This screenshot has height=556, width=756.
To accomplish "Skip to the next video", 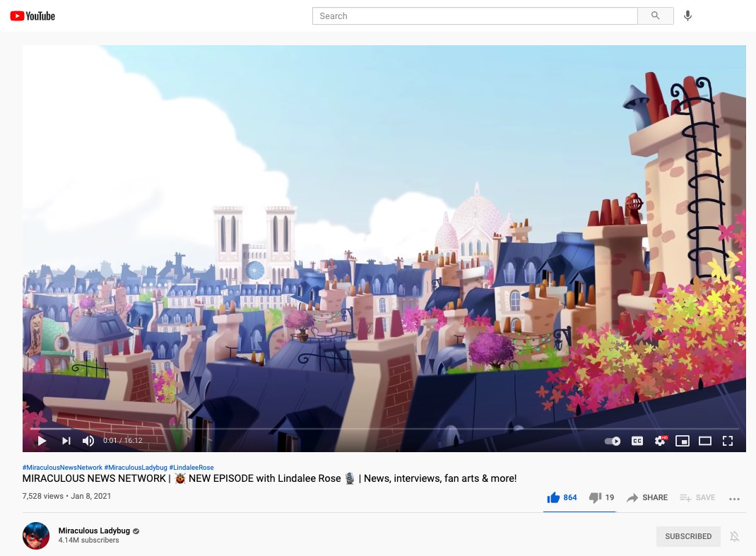I will [66, 440].
